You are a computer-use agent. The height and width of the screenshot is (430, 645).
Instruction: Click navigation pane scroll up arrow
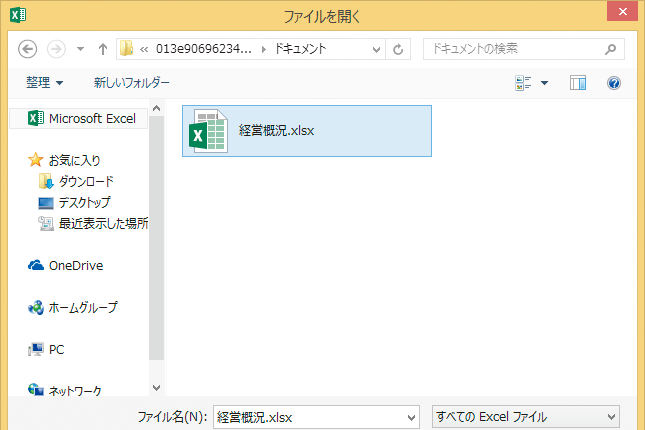pyautogui.click(x=156, y=108)
